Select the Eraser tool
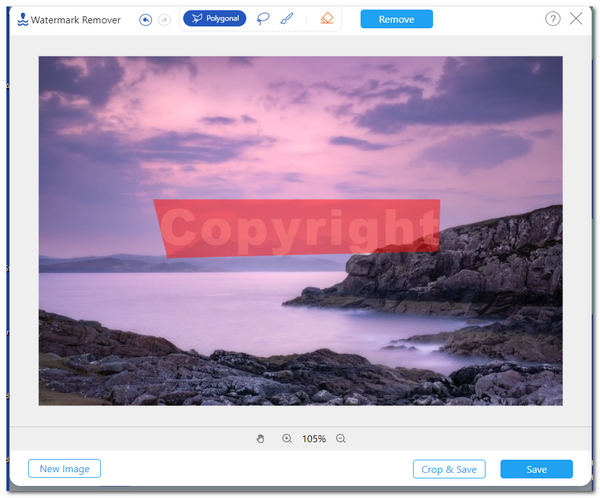 pyautogui.click(x=327, y=18)
